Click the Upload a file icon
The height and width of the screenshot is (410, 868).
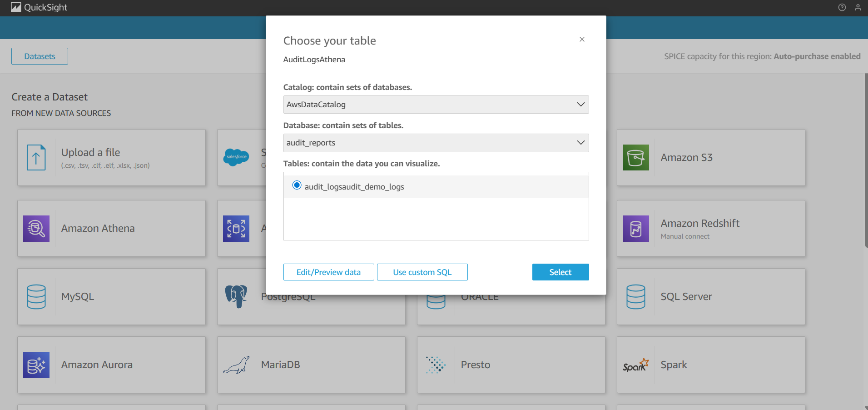click(x=36, y=157)
